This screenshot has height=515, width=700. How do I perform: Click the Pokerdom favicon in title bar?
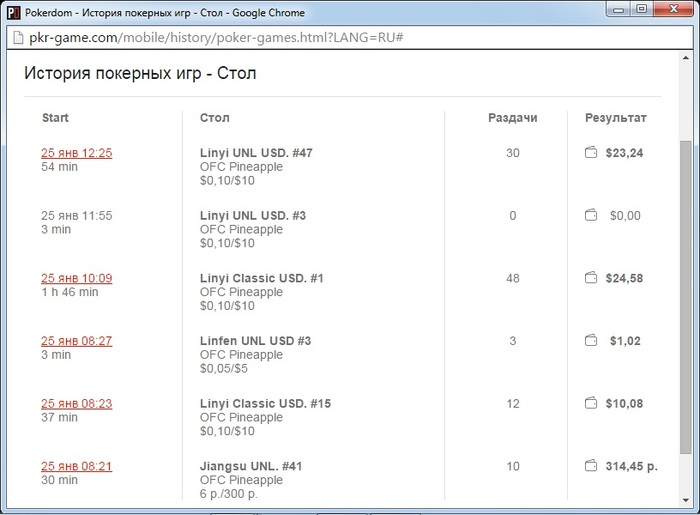click(14, 12)
